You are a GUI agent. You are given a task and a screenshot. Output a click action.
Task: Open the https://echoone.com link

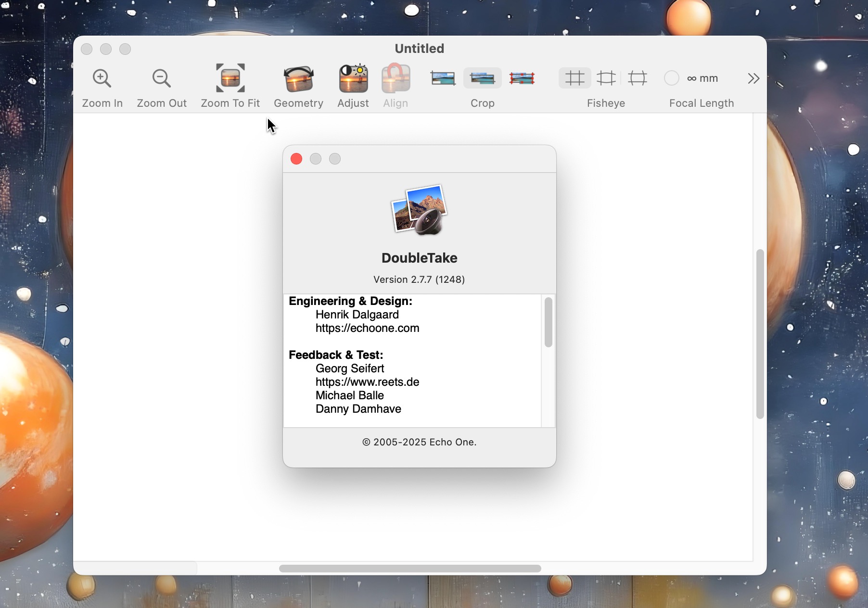367,328
